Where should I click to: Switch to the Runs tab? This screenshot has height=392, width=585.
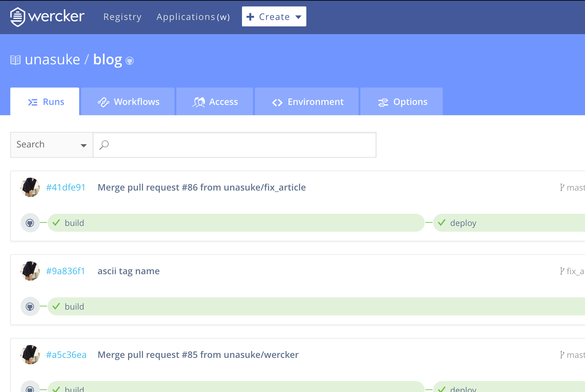(45, 101)
